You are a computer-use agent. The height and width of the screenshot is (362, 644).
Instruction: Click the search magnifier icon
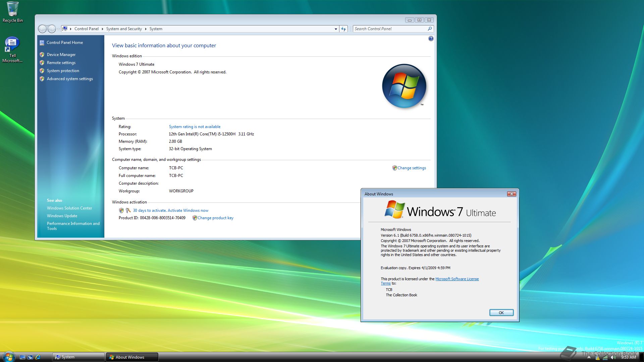[x=430, y=29]
